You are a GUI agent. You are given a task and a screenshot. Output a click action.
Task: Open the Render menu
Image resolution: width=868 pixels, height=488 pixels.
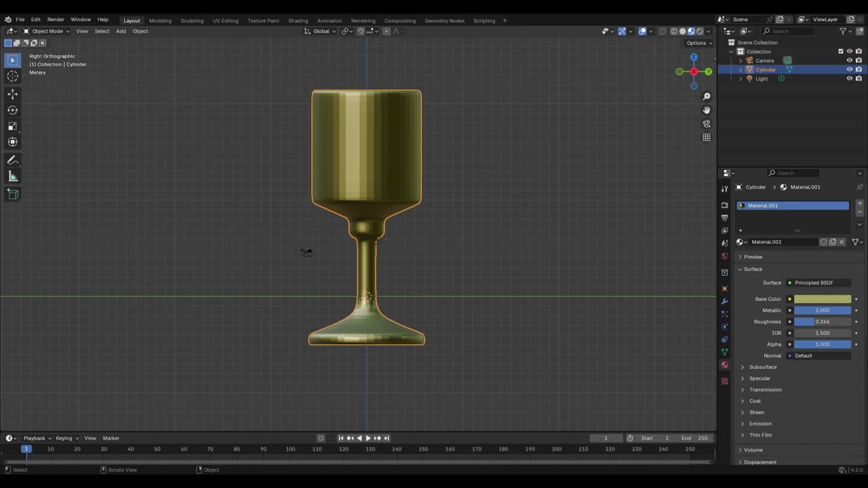(56, 20)
